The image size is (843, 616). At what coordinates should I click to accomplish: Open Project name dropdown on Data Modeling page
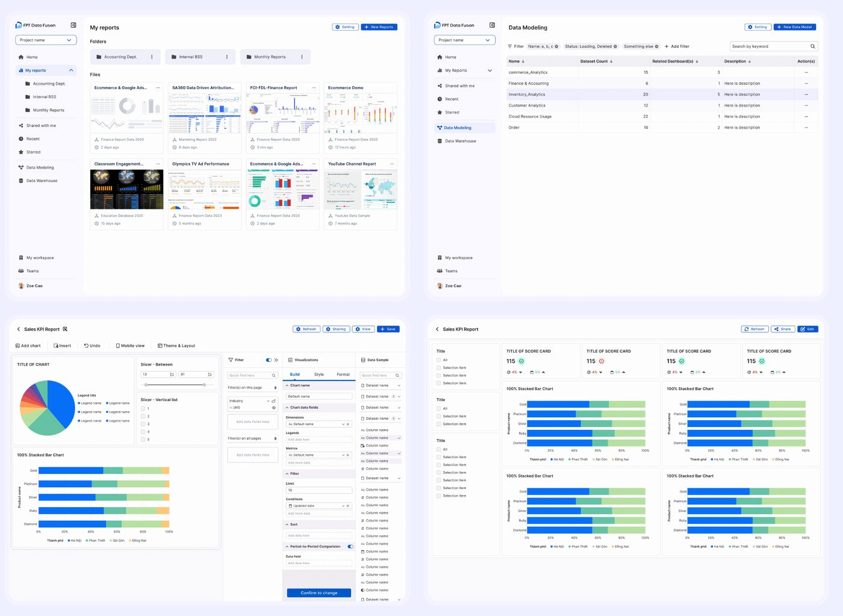465,40
